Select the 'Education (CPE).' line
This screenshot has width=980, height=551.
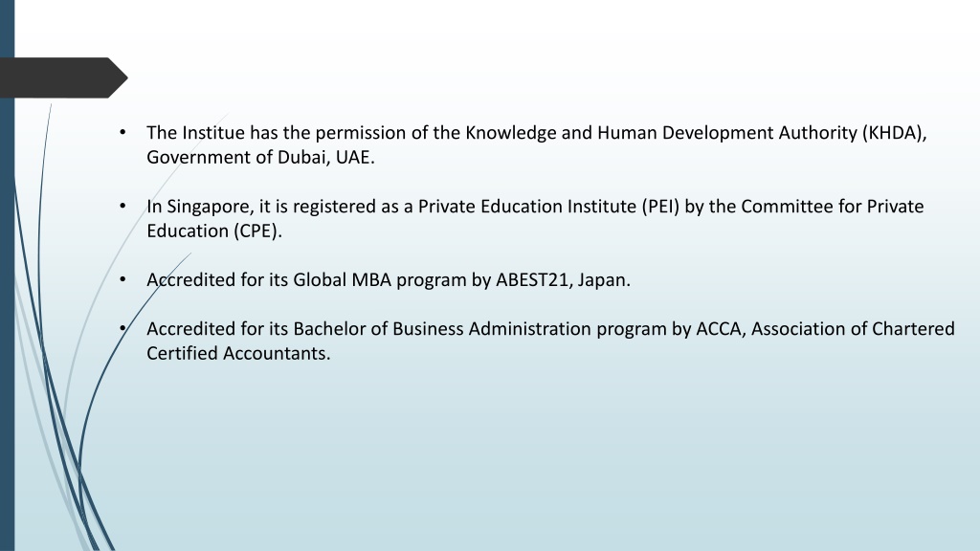pos(214,231)
